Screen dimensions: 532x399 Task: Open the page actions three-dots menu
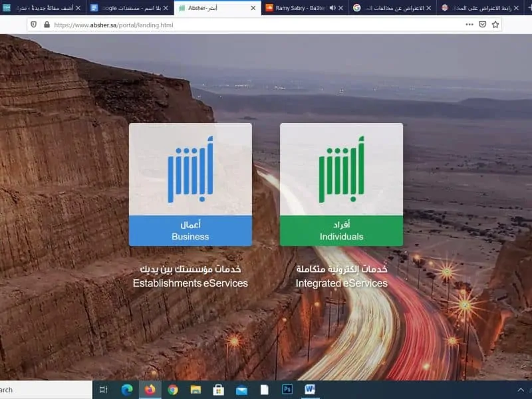(469, 25)
